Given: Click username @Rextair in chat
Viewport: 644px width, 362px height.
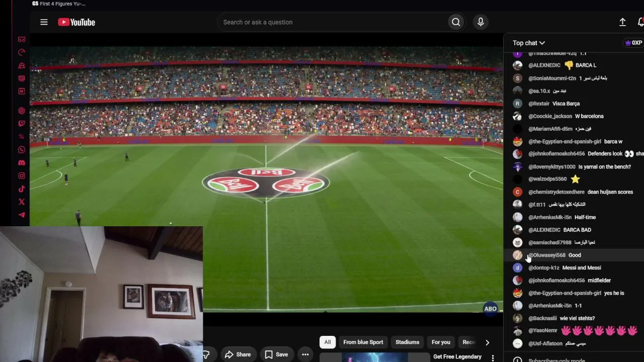Looking at the screenshot, I should (539, 104).
